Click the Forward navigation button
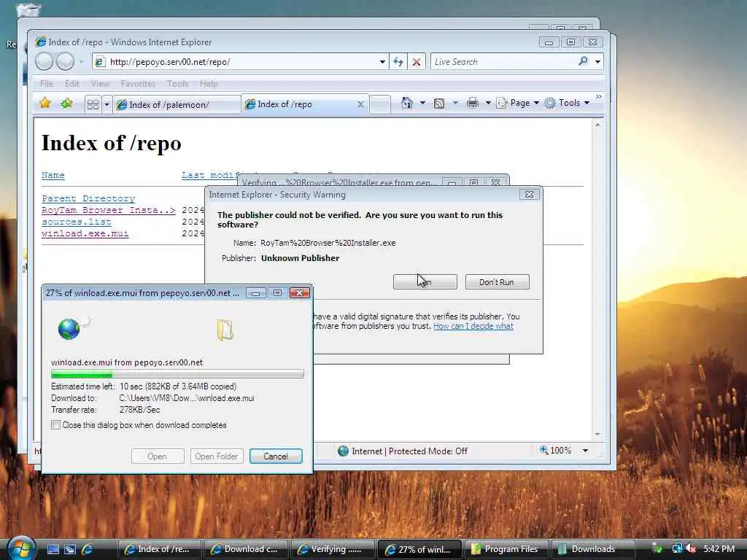Screen dimensions: 747x560 [x=65, y=61]
